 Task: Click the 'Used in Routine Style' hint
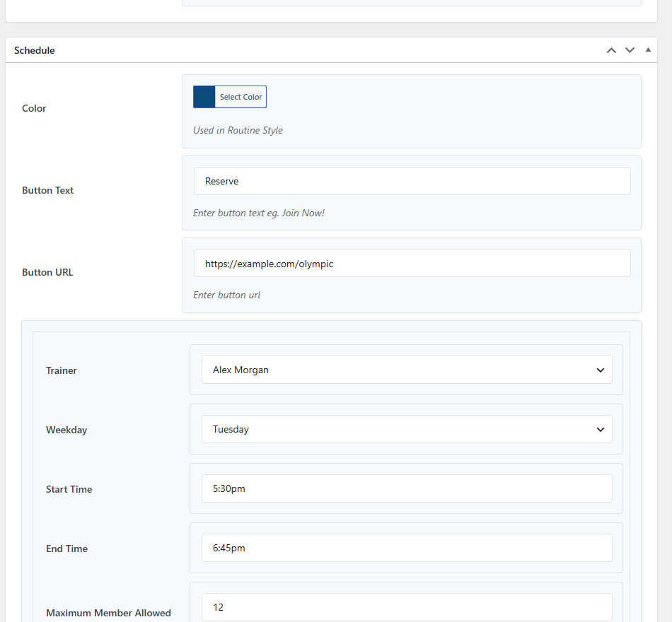click(238, 130)
